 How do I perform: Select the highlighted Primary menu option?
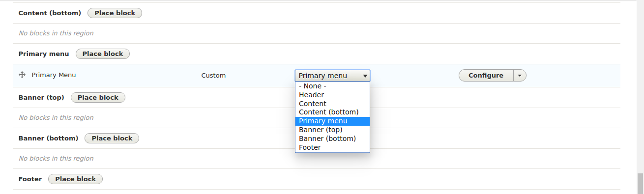coord(332,121)
